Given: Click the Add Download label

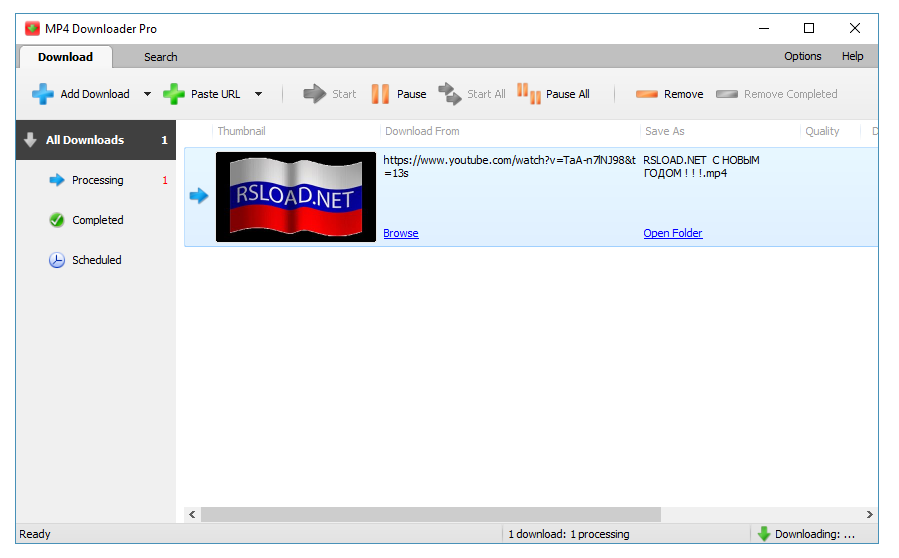Looking at the screenshot, I should [x=95, y=94].
